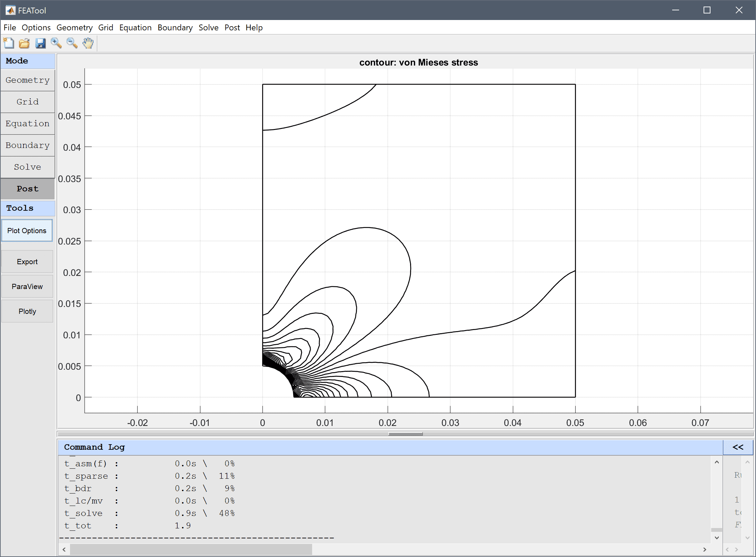Open the Grid menu
The height and width of the screenshot is (557, 756).
point(106,28)
